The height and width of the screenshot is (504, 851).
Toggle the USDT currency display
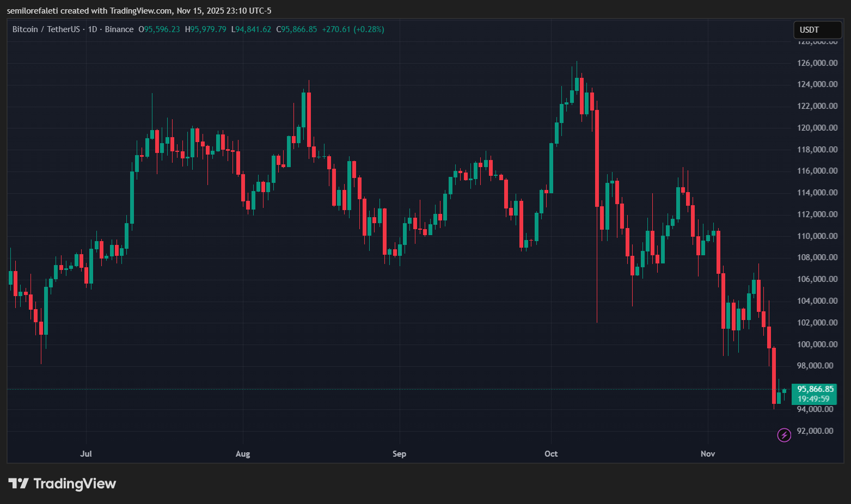(x=817, y=30)
